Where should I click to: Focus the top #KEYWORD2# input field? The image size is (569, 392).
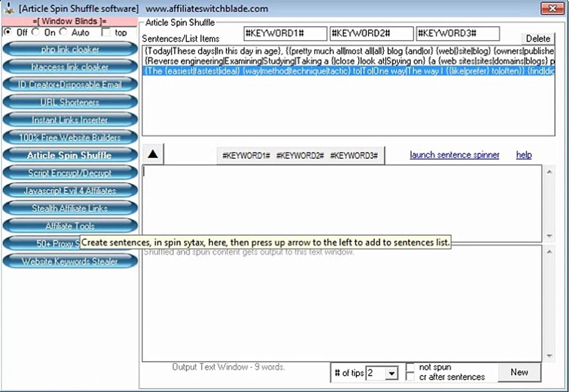click(x=372, y=34)
